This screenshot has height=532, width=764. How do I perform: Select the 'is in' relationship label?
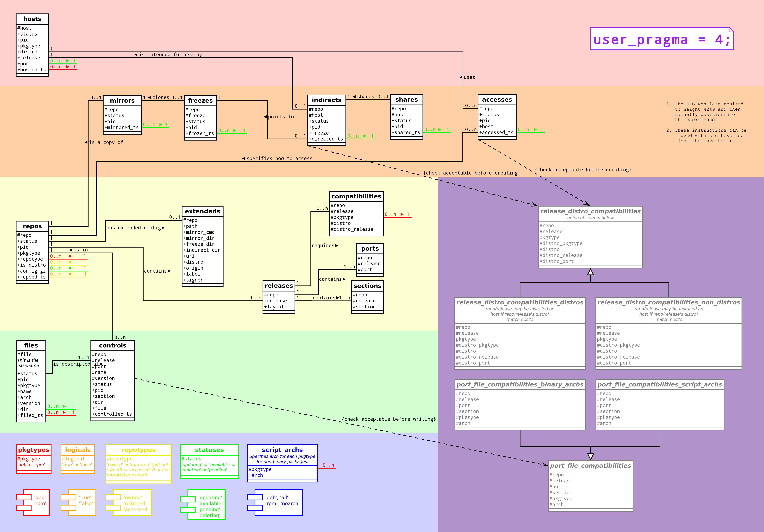(x=81, y=250)
